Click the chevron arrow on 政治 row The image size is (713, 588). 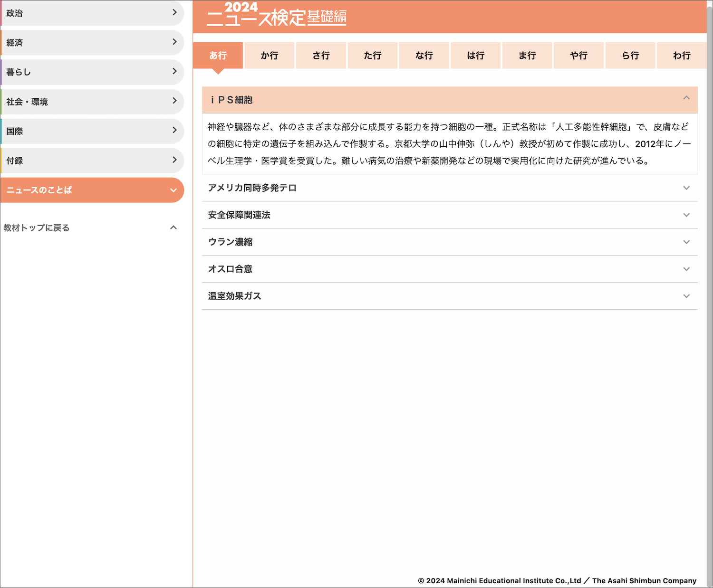(x=174, y=12)
